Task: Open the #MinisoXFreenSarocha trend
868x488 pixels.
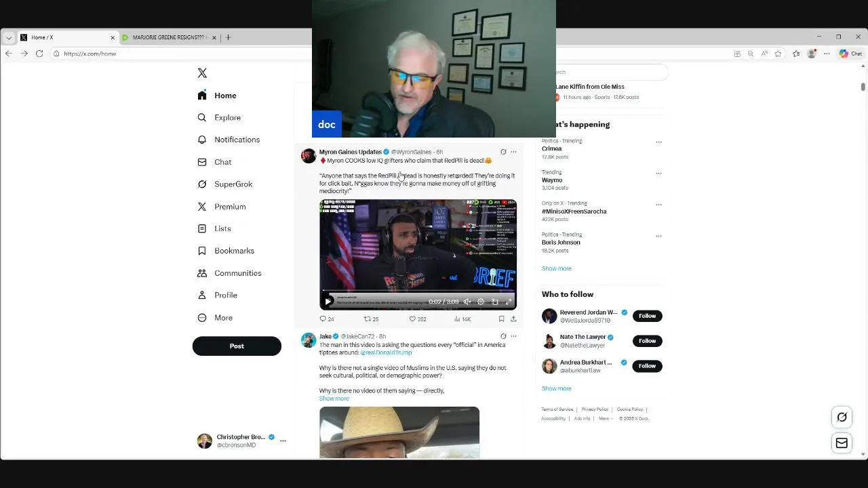Action: point(574,211)
